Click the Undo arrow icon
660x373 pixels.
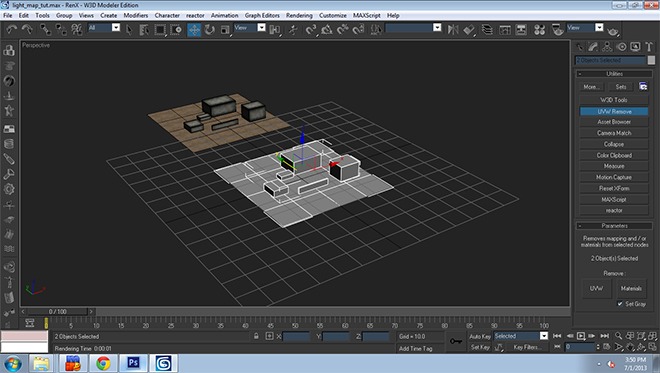click(12, 29)
